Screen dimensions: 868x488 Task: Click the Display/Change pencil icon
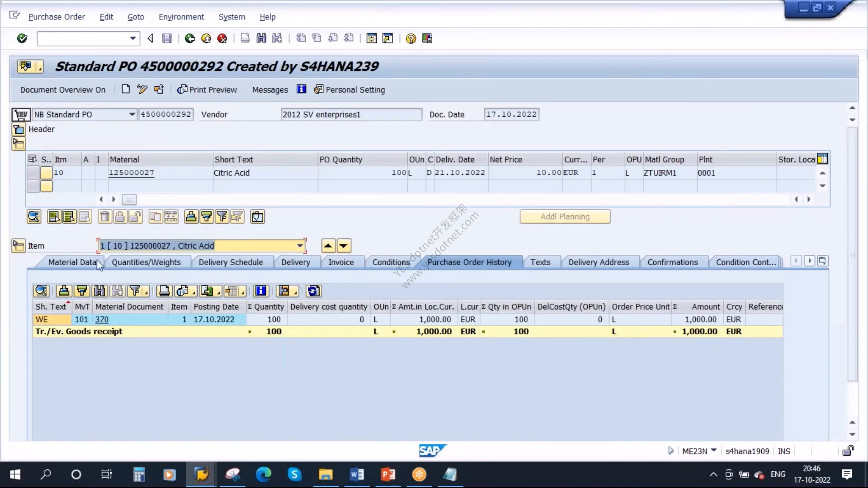pos(142,89)
